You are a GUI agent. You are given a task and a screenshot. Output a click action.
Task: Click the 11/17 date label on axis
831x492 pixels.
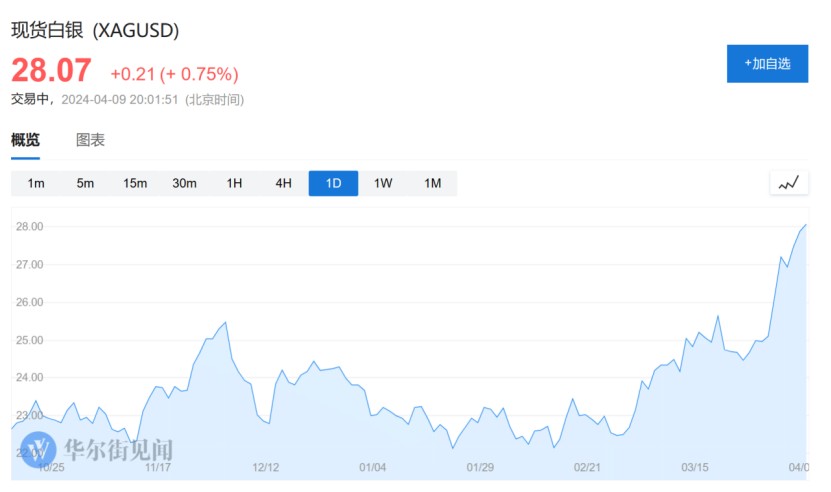tap(157, 466)
